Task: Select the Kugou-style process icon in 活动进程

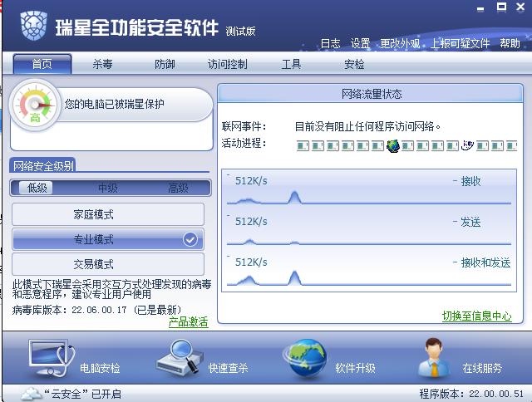Action: click(467, 145)
